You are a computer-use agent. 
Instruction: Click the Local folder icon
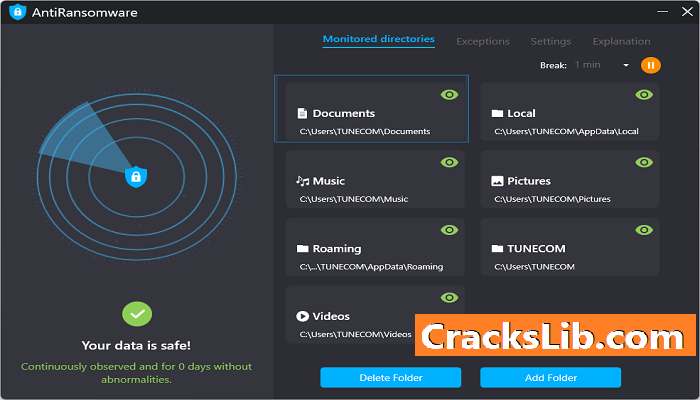497,113
